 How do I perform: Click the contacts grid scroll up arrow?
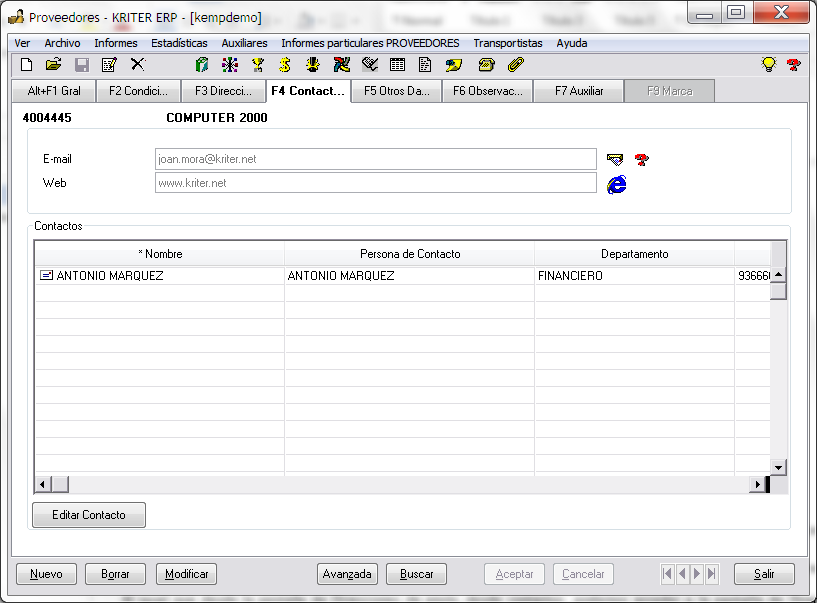[x=778, y=275]
